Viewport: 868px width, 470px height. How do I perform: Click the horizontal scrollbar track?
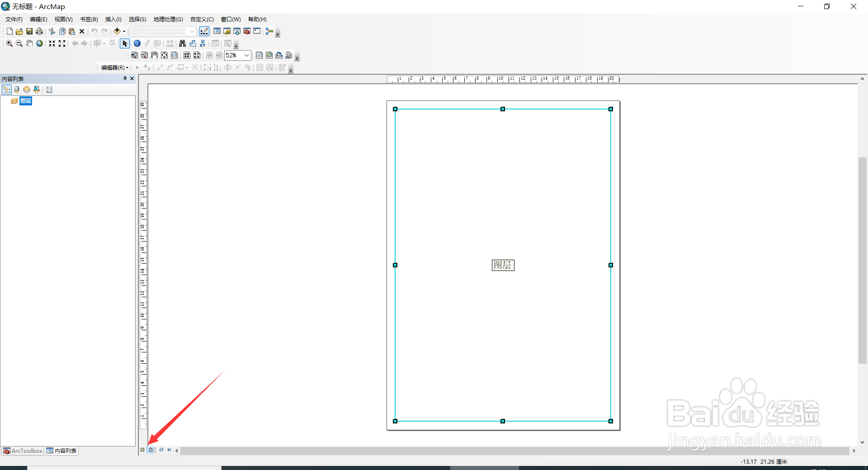pos(515,451)
